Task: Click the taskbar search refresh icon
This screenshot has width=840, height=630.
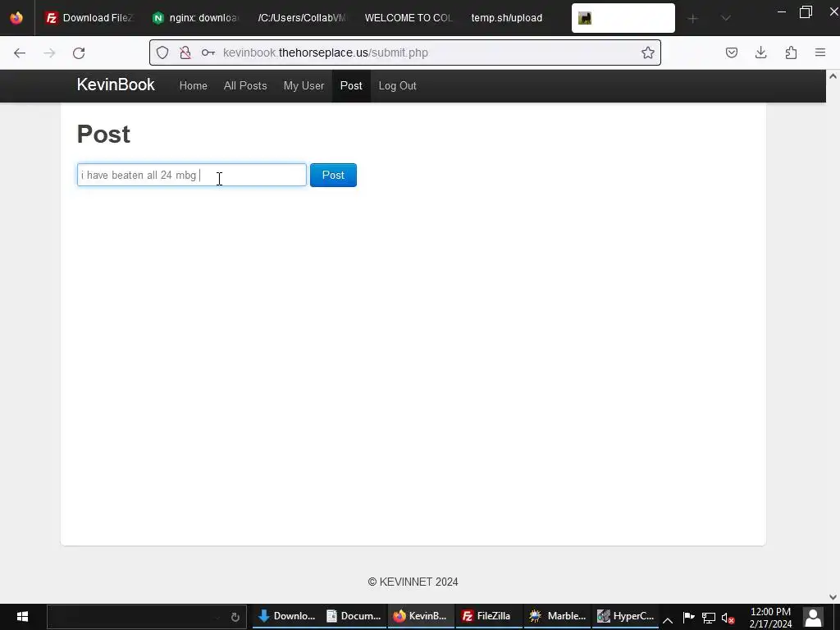Action: [x=235, y=617]
